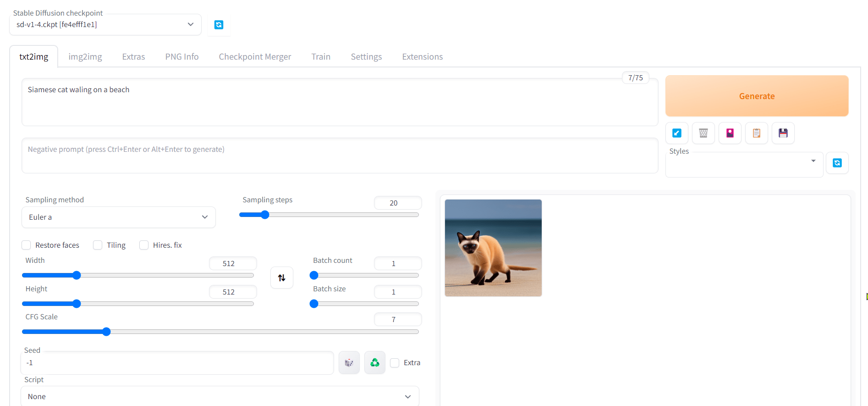Open the Sampling method dropdown
Screen dimensions: 868x406
(x=119, y=217)
